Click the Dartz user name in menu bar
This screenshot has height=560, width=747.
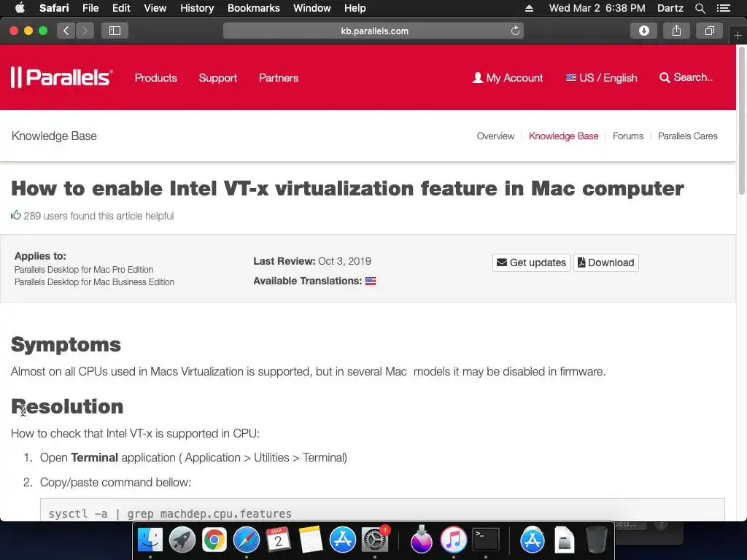670,8
